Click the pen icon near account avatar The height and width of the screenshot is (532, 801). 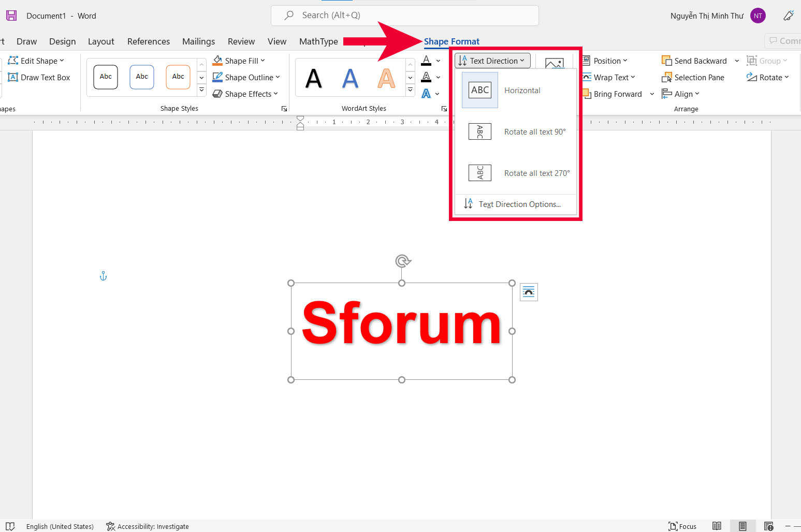click(x=789, y=16)
